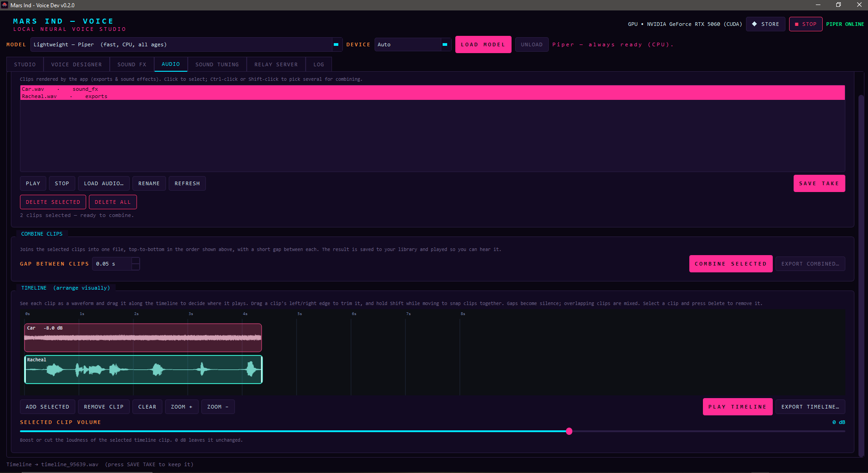Click PLAY in the clip library

(33, 183)
